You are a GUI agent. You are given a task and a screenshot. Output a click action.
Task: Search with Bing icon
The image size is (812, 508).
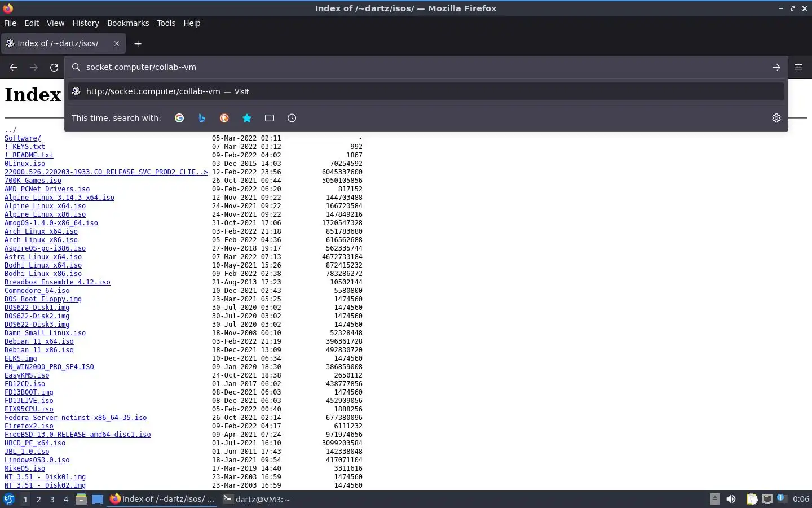[202, 118]
